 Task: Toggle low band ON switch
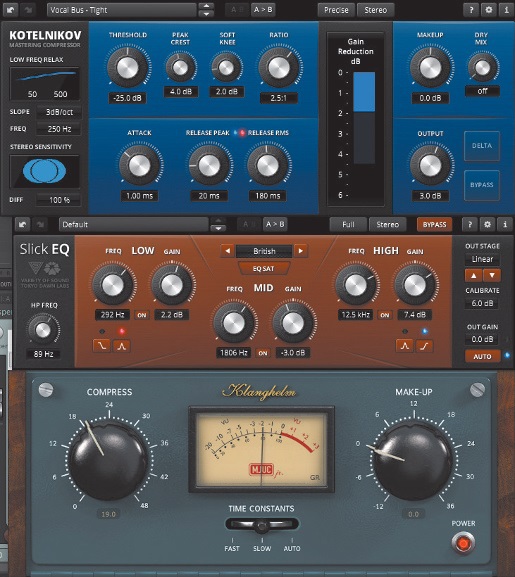click(x=142, y=315)
